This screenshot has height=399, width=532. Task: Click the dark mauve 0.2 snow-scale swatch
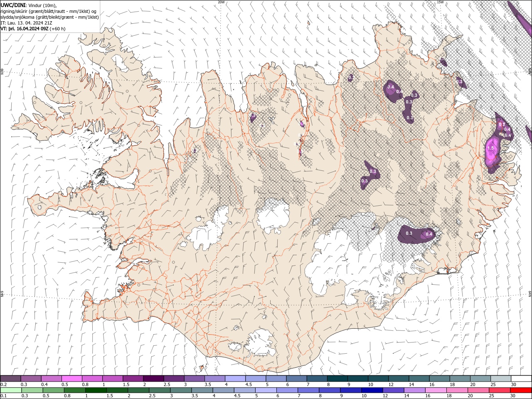[10, 379]
